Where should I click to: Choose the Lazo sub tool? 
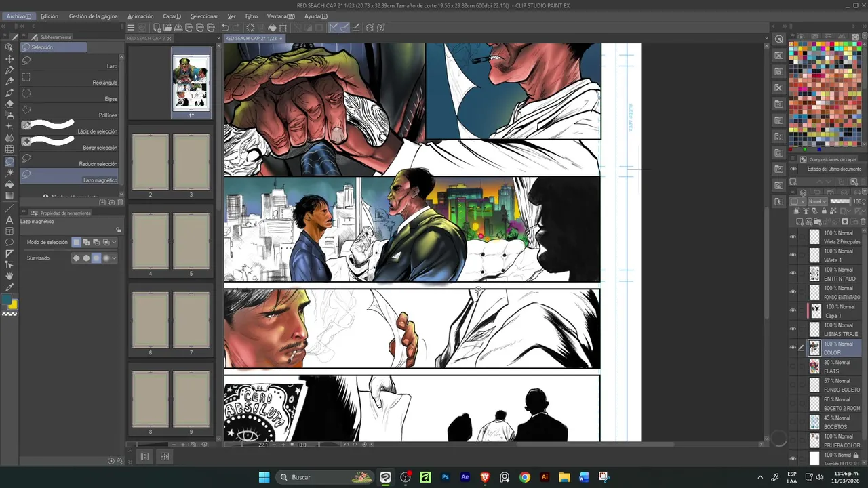(x=70, y=61)
